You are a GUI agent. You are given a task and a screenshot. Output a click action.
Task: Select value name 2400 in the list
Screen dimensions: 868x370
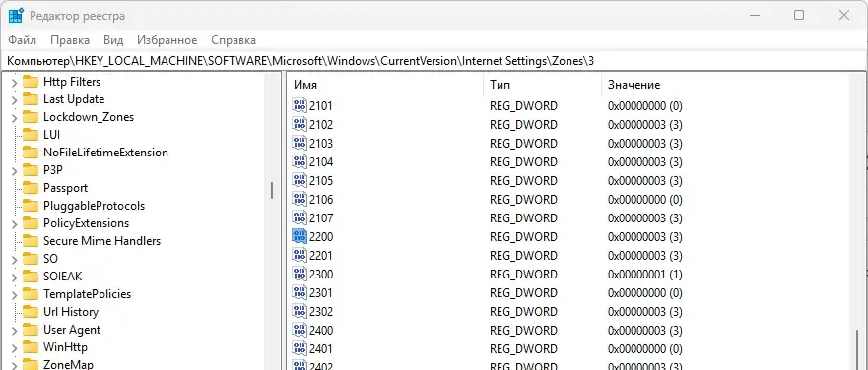click(x=321, y=331)
